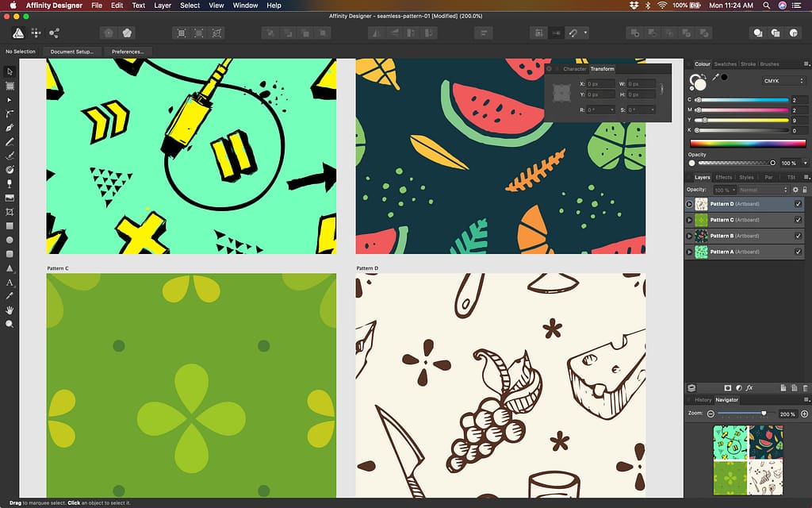Open Preferences
This screenshot has height=508, width=812.
click(x=128, y=51)
